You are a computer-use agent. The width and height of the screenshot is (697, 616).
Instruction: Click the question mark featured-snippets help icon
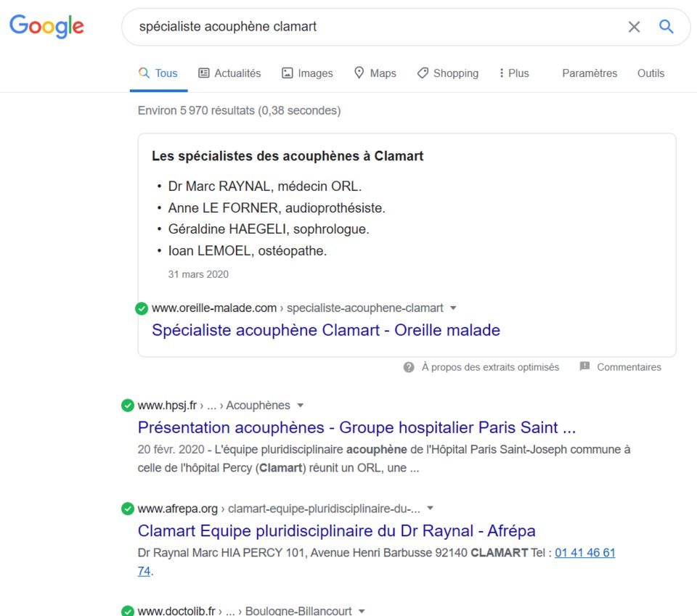(409, 367)
